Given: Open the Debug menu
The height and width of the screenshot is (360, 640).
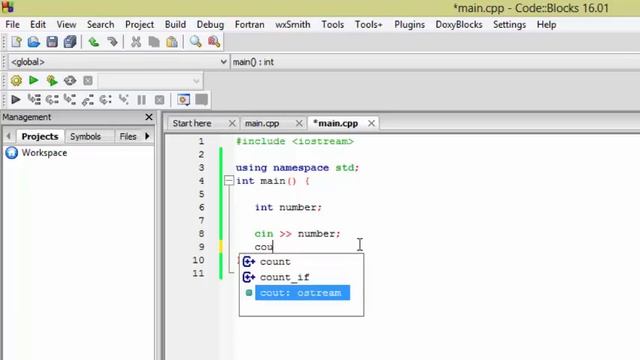Looking at the screenshot, I should pos(210,24).
